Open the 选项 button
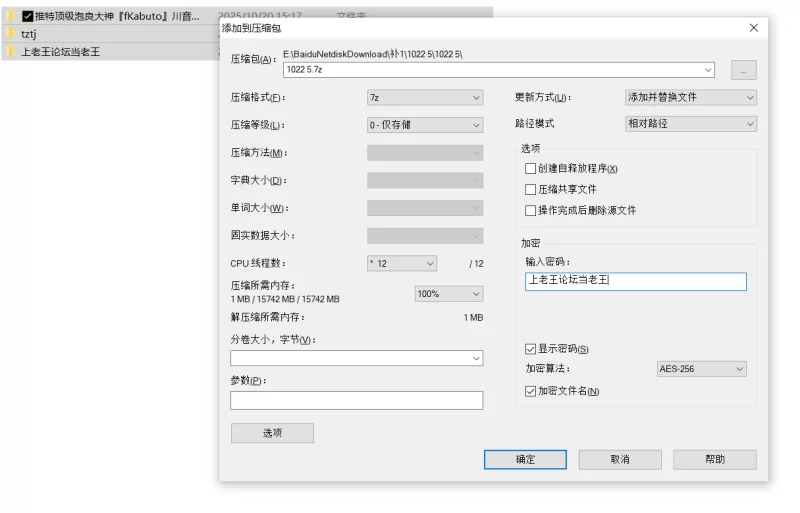 tap(272, 433)
